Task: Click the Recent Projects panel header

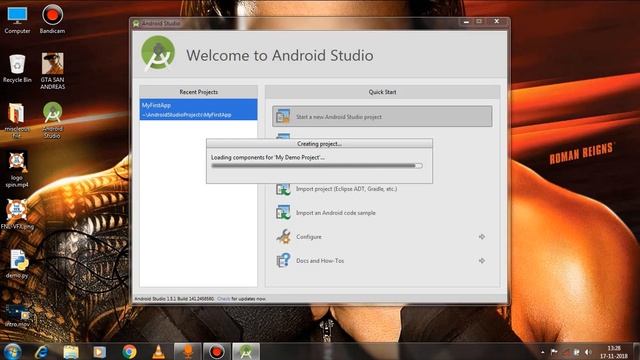Action: pyautogui.click(x=198, y=92)
